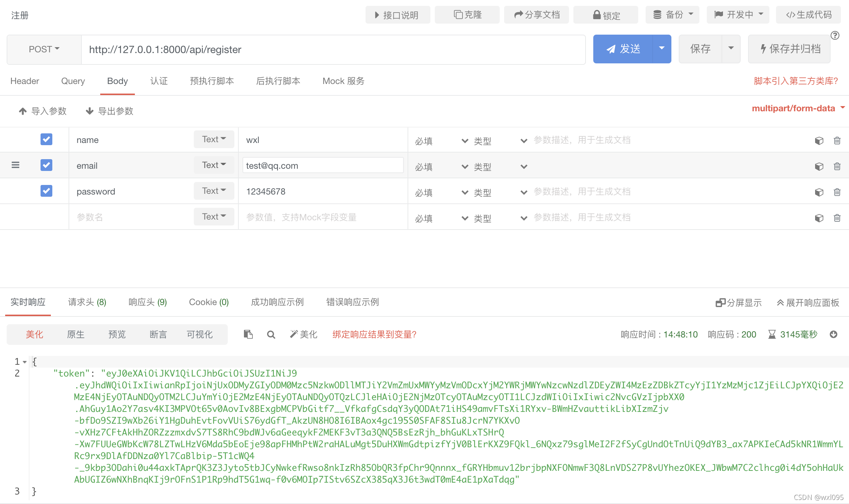Toggle the password parameter checkbox
This screenshot has height=504, width=849.
coord(46,191)
